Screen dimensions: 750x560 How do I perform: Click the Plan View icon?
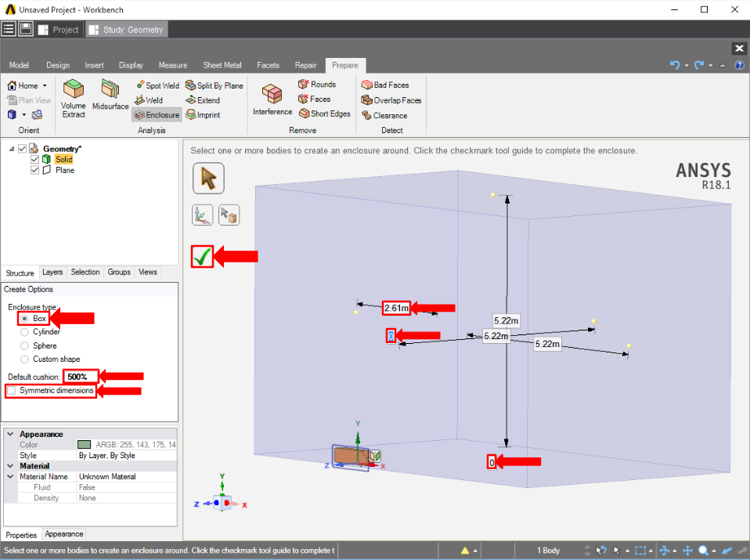tap(12, 100)
